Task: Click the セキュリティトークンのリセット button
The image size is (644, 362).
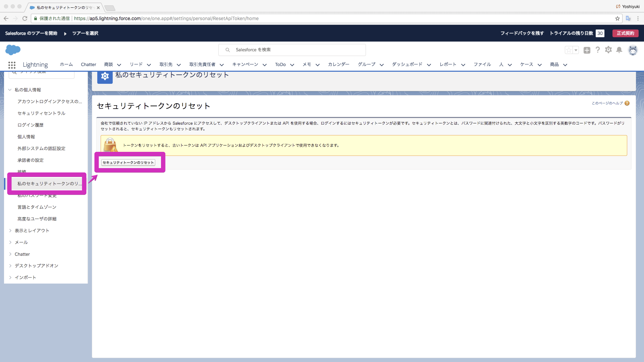Action: pyautogui.click(x=128, y=162)
